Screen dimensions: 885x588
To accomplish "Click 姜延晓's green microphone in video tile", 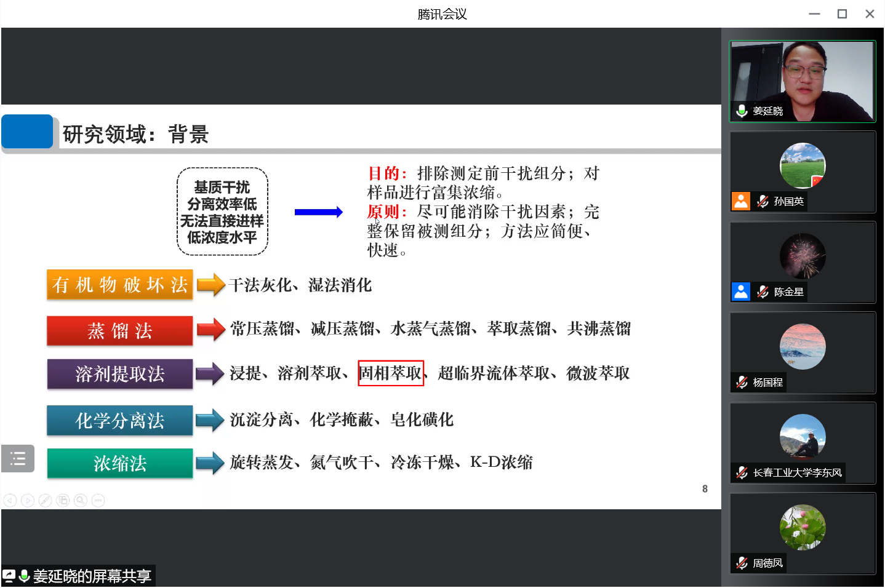I will [742, 111].
